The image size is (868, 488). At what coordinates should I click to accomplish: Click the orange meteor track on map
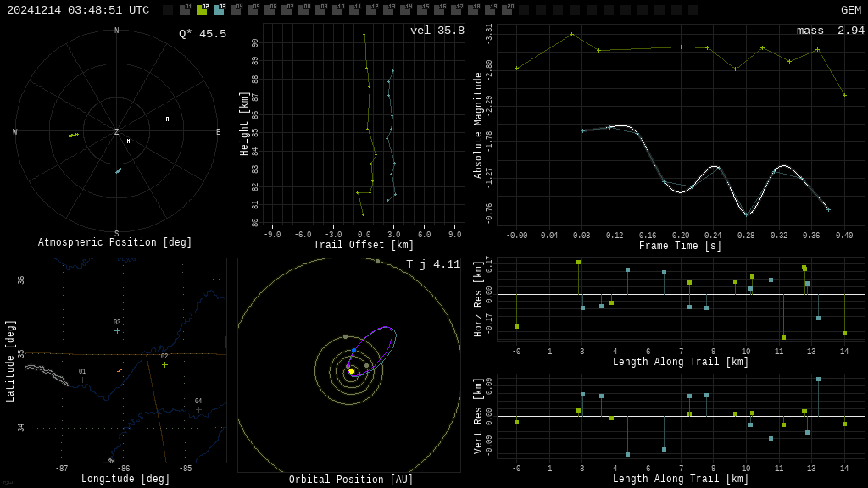[x=120, y=370]
